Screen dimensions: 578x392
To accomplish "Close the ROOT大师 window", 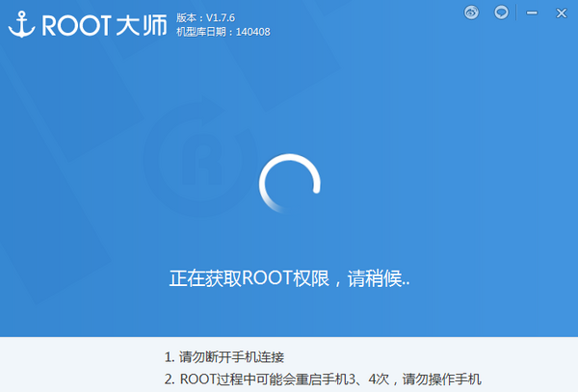I will [x=561, y=13].
